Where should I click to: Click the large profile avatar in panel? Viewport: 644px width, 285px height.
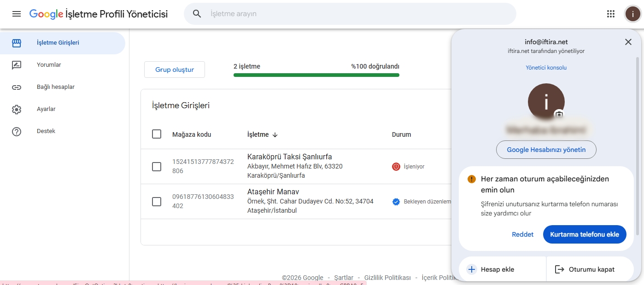[x=546, y=102]
